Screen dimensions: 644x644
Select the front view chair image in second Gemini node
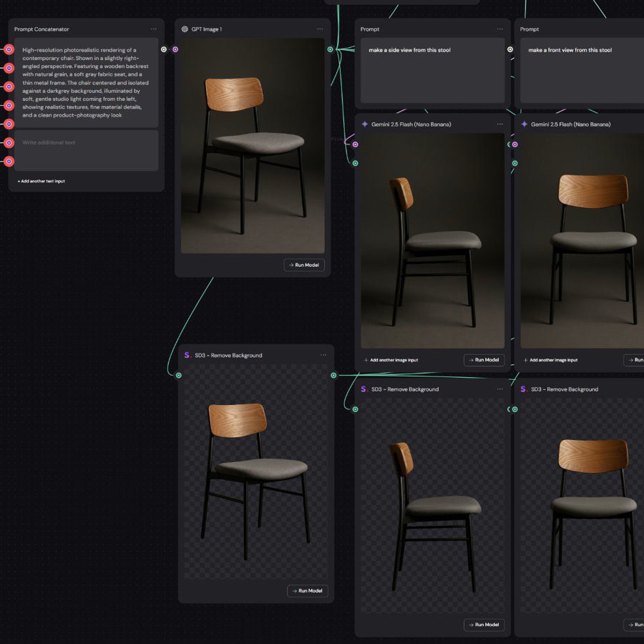tap(582, 240)
